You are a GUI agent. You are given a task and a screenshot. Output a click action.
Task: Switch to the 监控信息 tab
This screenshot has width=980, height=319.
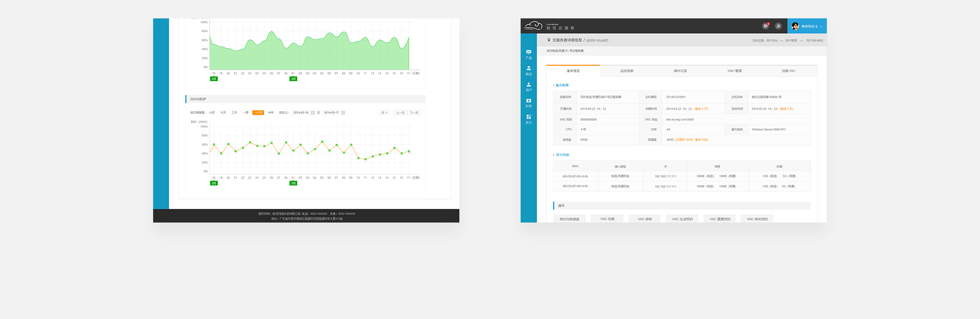coord(627,71)
